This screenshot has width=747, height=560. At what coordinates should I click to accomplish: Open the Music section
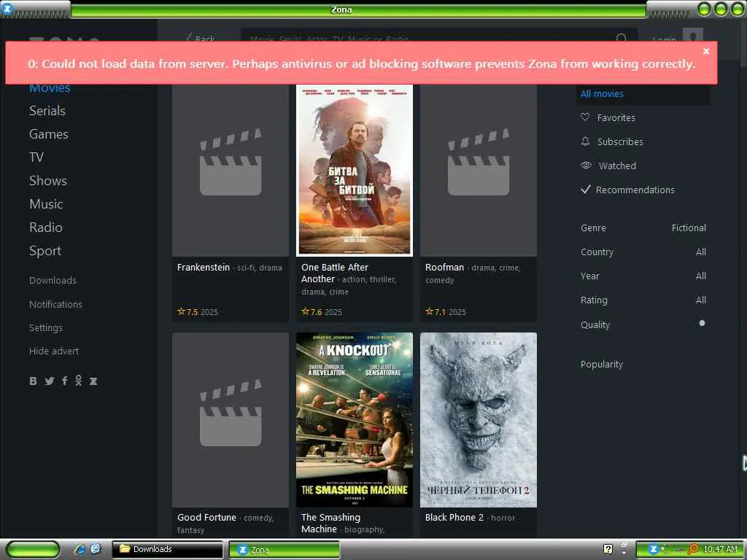(46, 204)
